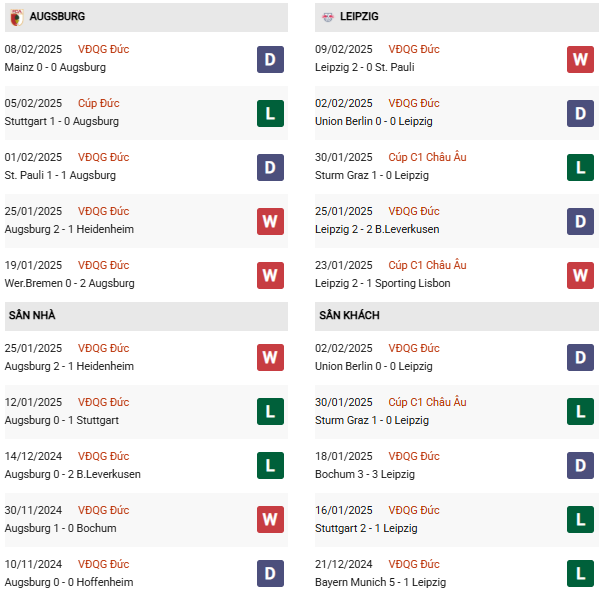Click the Augsburg club logo icon
The image size is (600, 595).
point(15,17)
